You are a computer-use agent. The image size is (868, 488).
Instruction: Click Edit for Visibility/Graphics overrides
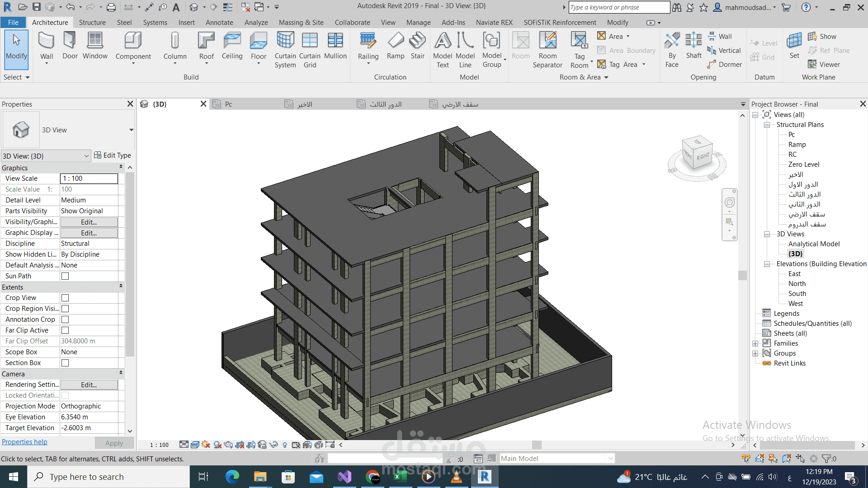(89, 222)
